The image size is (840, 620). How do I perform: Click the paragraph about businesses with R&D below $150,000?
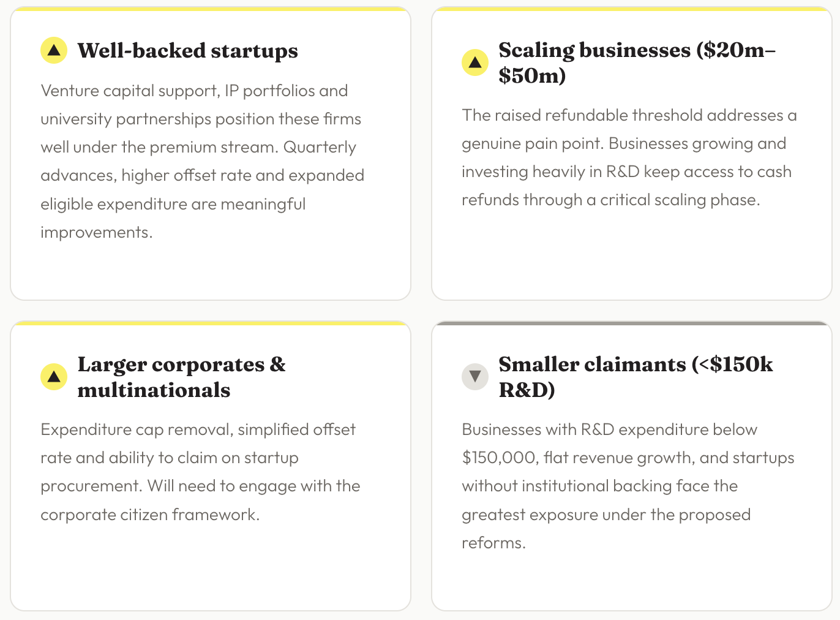[628, 486]
